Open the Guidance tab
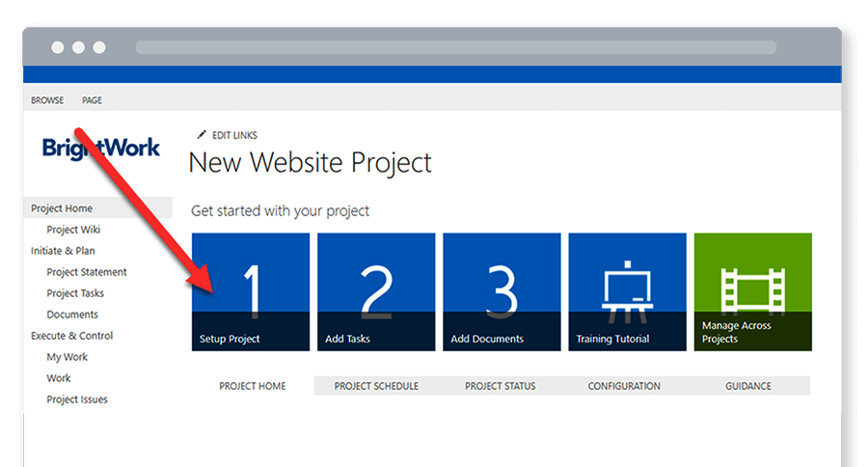The width and height of the screenshot is (868, 467). tap(747, 386)
